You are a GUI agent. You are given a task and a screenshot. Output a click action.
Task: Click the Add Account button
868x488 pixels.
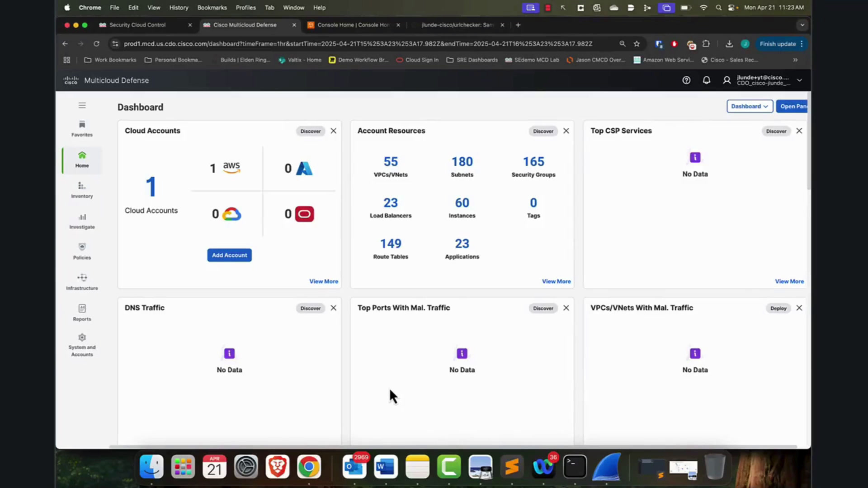[x=229, y=255]
